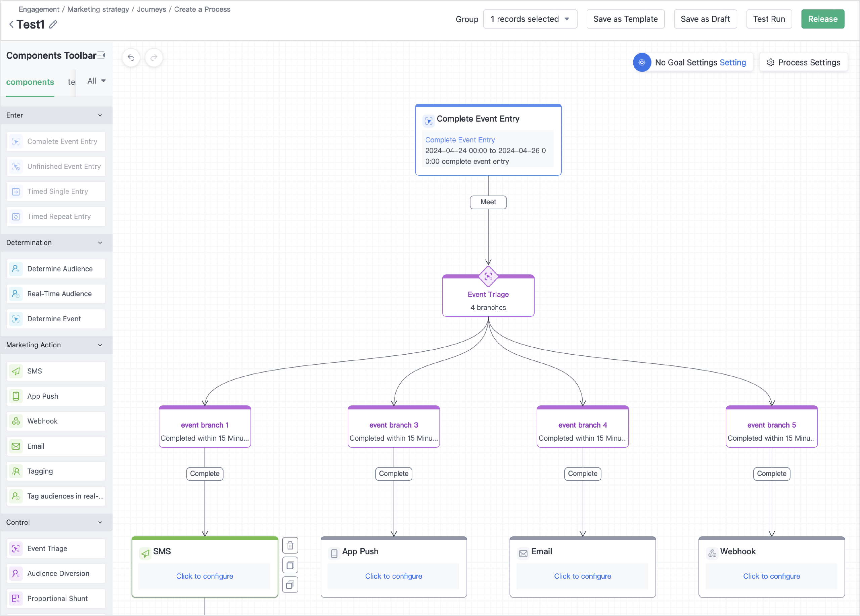Screen dimensions: 860x616
Task: Collapse the Components Toolbar panel icon
Action: 101,55
